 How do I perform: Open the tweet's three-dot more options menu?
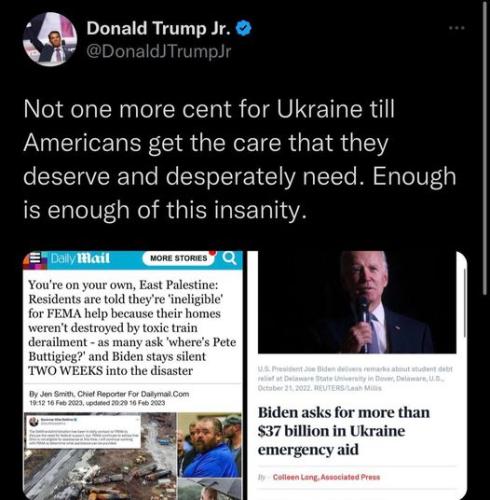(457, 28)
